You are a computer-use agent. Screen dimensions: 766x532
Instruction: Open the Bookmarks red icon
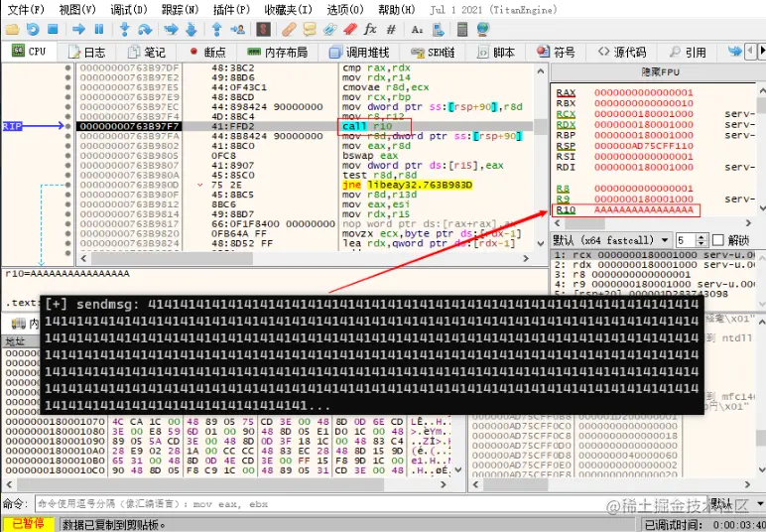(350, 30)
